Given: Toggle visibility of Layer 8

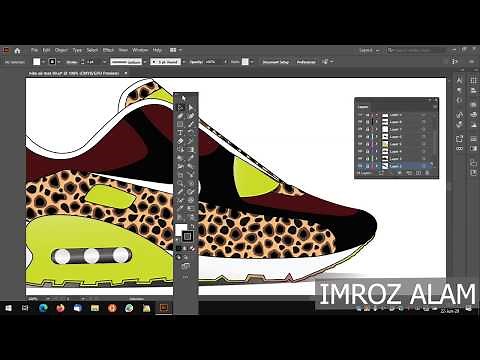Looking at the screenshot, I should pos(360,122).
